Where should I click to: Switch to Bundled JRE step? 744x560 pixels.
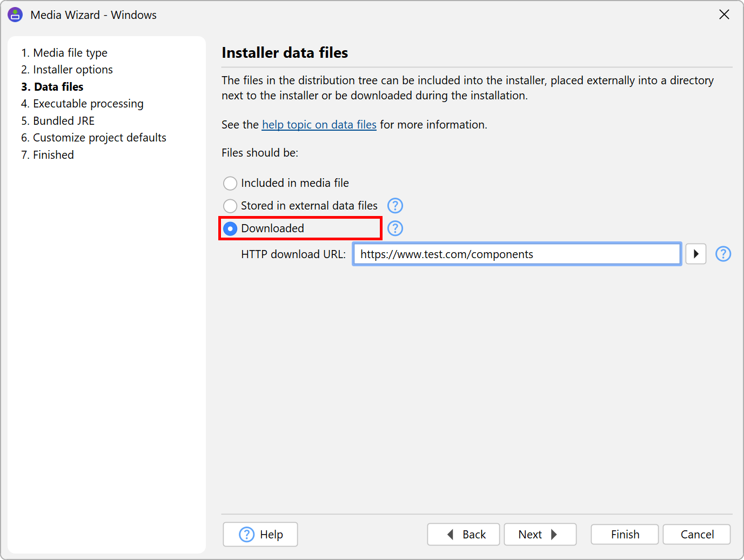pyautogui.click(x=58, y=121)
